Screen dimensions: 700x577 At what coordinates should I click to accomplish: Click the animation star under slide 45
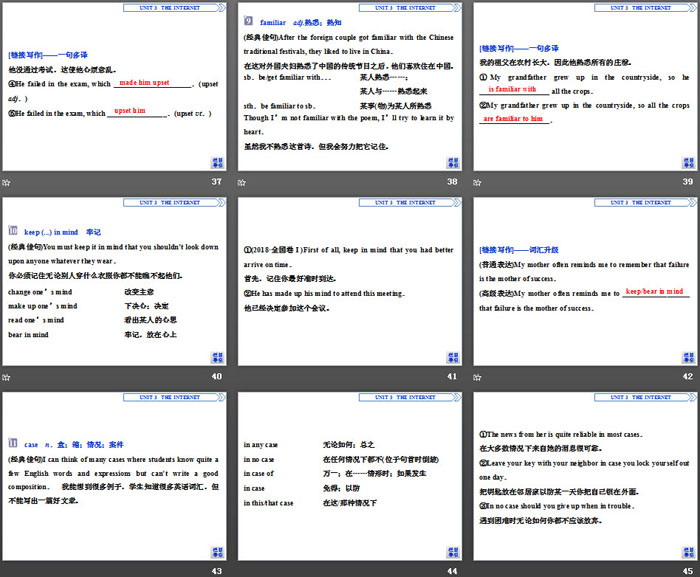pyautogui.click(x=479, y=570)
